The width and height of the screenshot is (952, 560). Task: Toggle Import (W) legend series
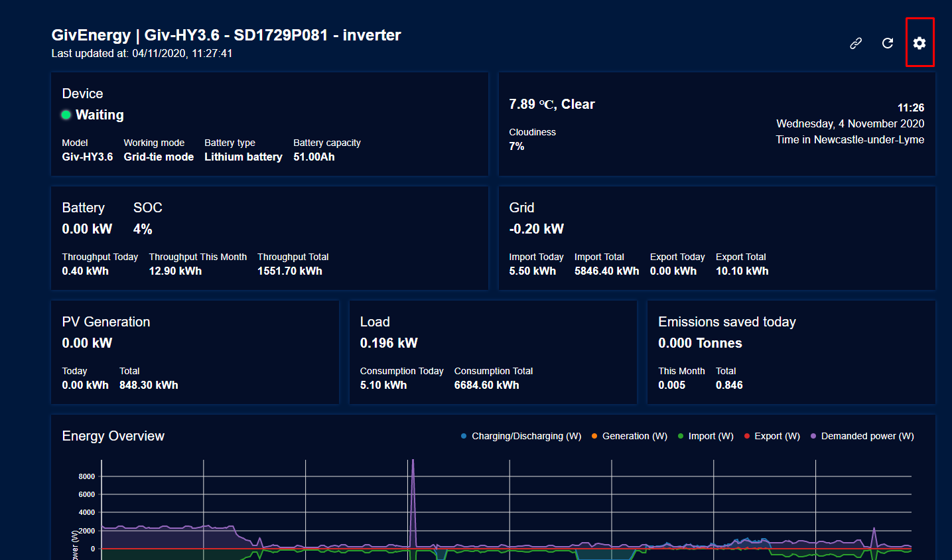[706, 436]
